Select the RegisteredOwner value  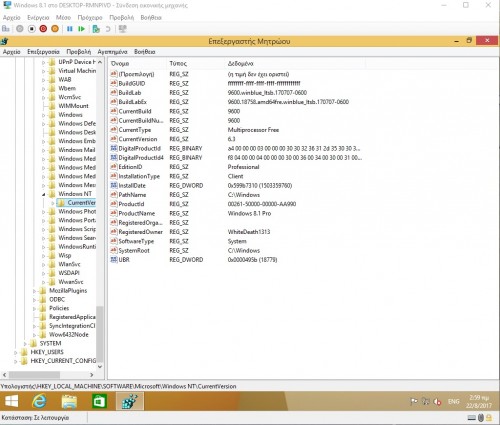(141, 232)
